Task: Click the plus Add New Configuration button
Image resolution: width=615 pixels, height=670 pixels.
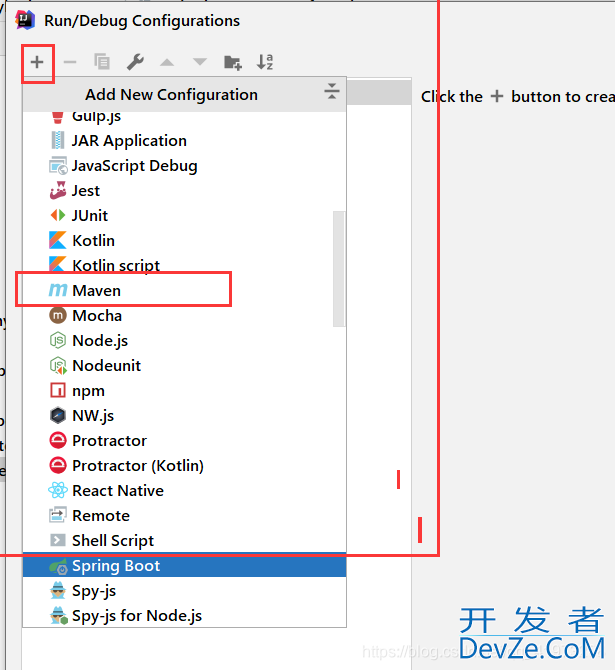Action: [37, 62]
